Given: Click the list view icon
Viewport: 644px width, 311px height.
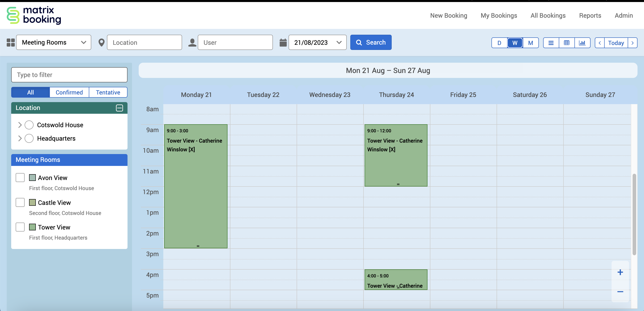Looking at the screenshot, I should click(x=551, y=43).
